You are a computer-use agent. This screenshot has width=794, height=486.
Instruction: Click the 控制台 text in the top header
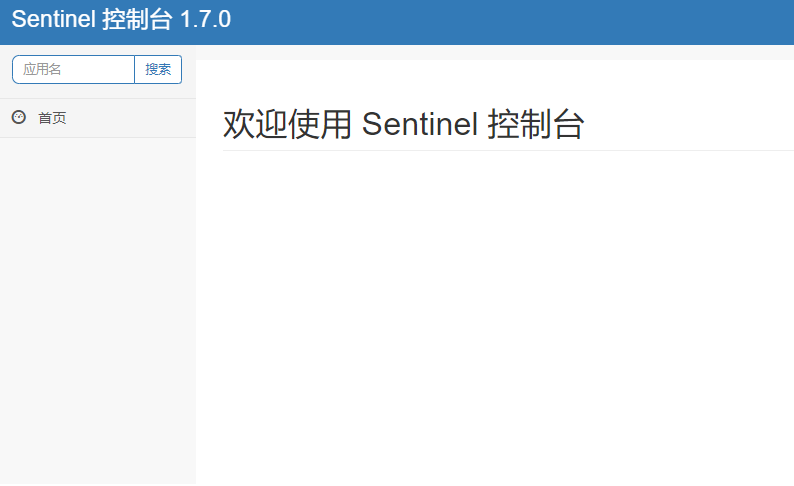(137, 20)
